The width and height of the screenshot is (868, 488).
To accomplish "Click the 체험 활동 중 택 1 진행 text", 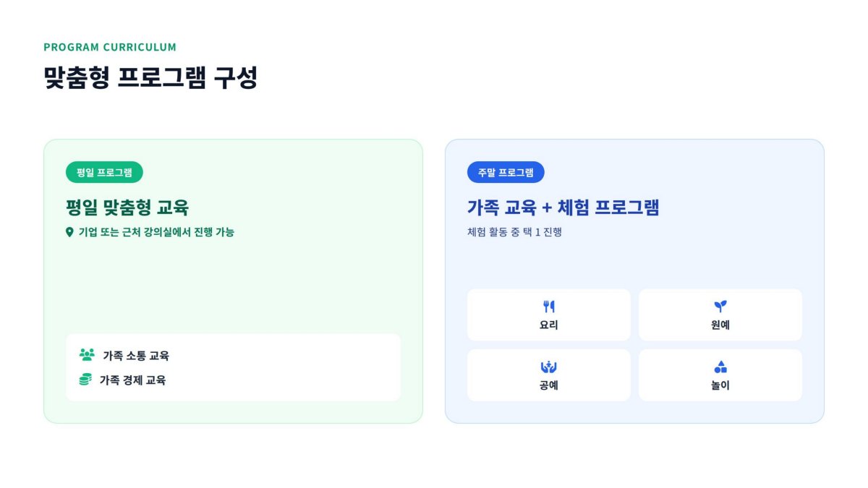I will pyautogui.click(x=514, y=232).
